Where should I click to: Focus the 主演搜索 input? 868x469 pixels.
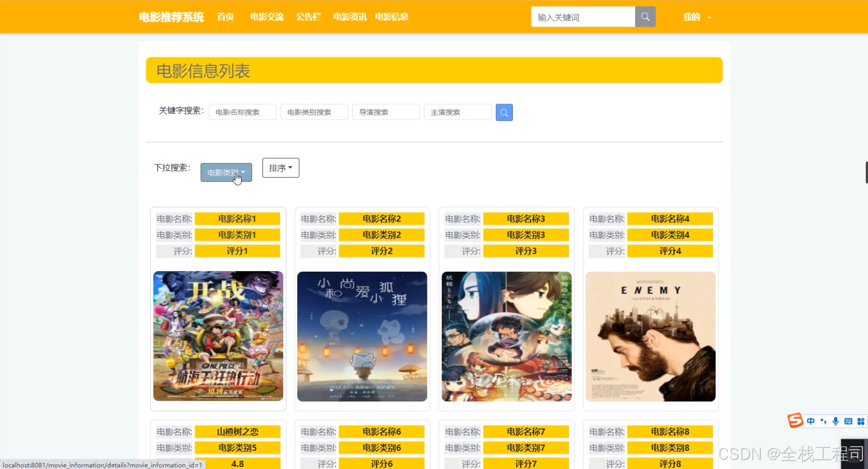pyautogui.click(x=458, y=112)
